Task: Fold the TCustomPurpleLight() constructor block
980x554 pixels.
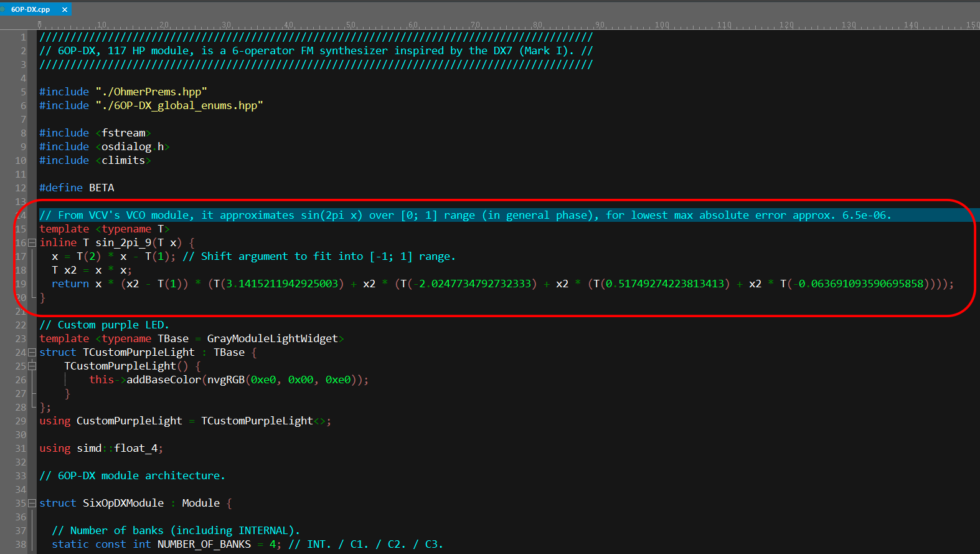Action: click(x=32, y=366)
